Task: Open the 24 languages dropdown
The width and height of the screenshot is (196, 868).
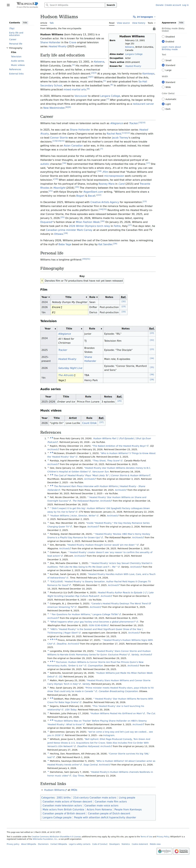Action: coord(144,17)
